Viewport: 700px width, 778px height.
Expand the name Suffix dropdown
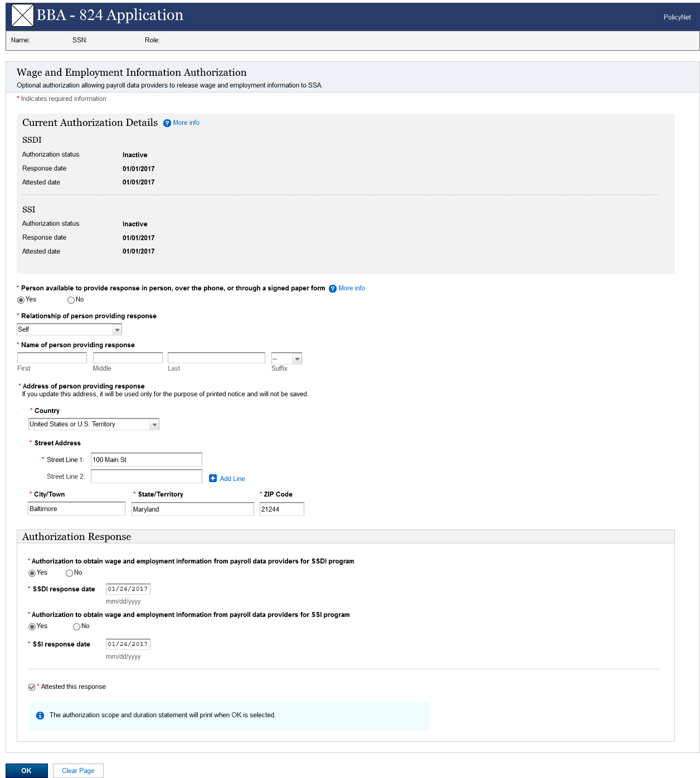tap(286, 358)
